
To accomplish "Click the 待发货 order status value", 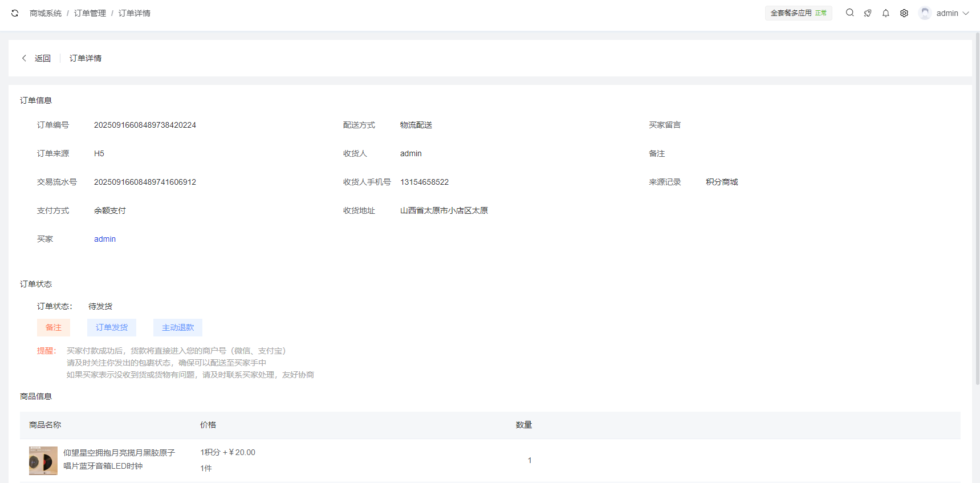I will pyautogui.click(x=100, y=306).
